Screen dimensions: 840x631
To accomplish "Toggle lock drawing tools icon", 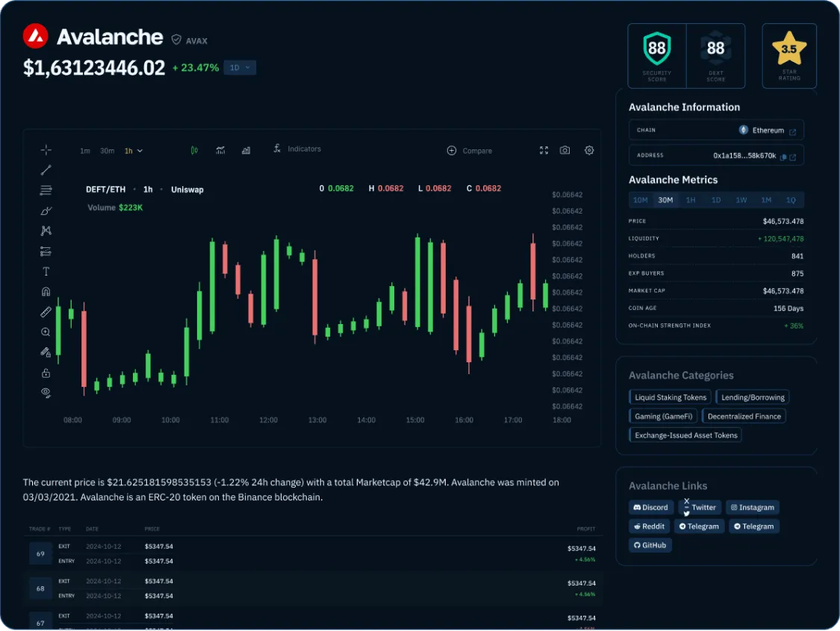I will pos(46,352).
